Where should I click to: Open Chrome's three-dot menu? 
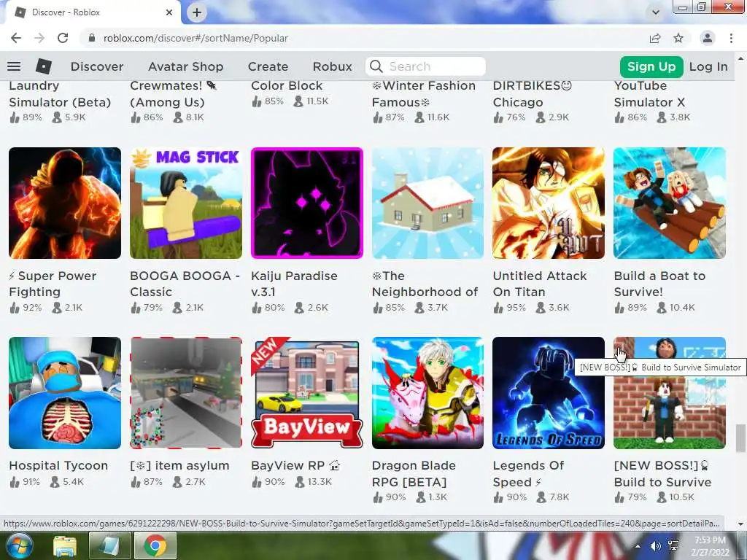click(x=731, y=38)
